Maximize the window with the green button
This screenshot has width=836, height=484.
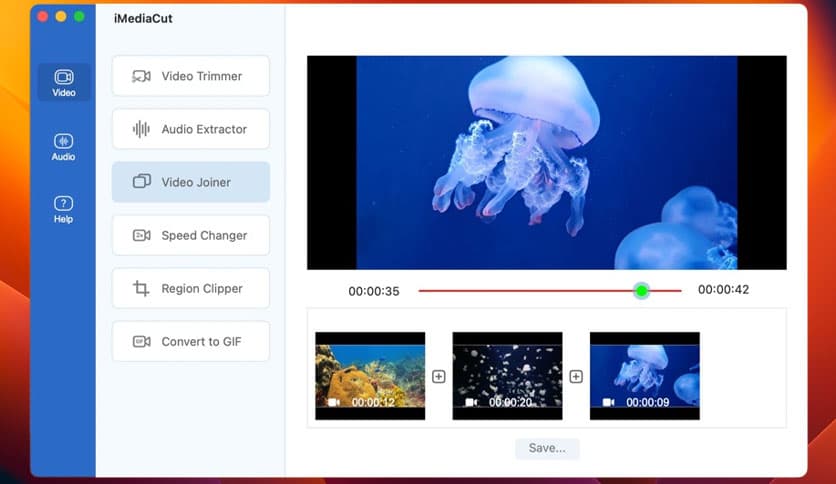[79, 17]
